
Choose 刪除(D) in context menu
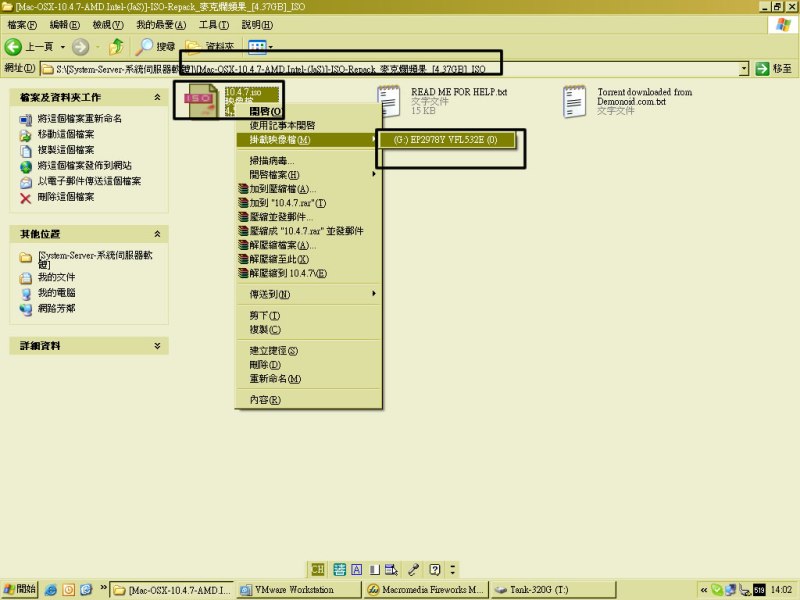click(309, 365)
